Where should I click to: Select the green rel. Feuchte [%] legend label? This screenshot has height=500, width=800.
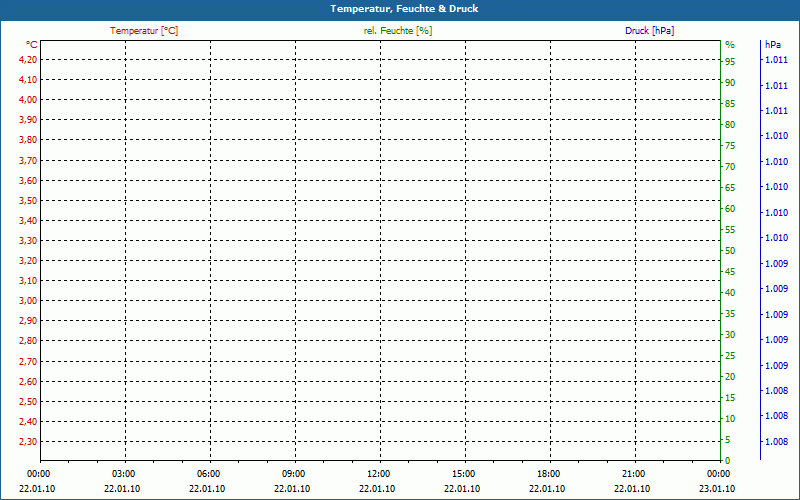click(x=398, y=31)
